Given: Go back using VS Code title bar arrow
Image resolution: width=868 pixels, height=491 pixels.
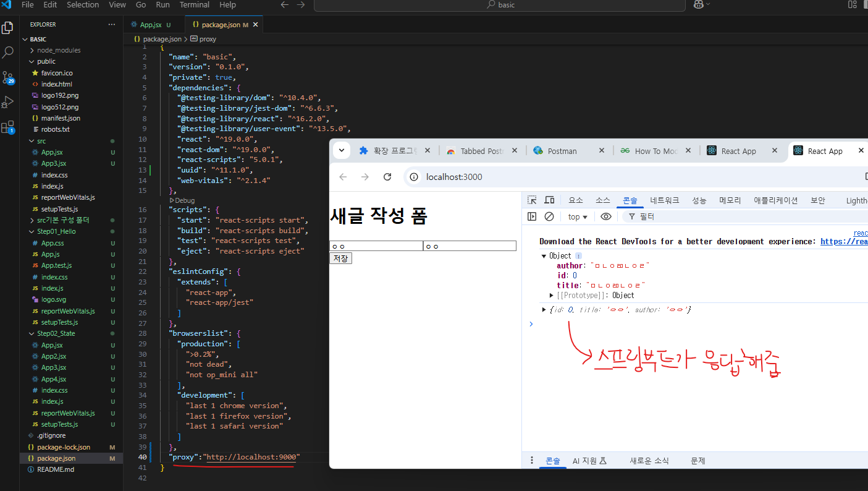Looking at the screenshot, I should [x=285, y=5].
